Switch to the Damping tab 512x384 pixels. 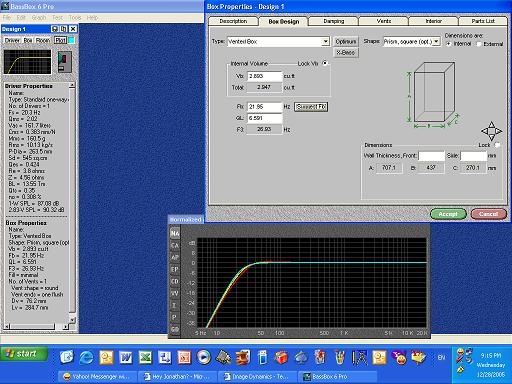(x=334, y=21)
